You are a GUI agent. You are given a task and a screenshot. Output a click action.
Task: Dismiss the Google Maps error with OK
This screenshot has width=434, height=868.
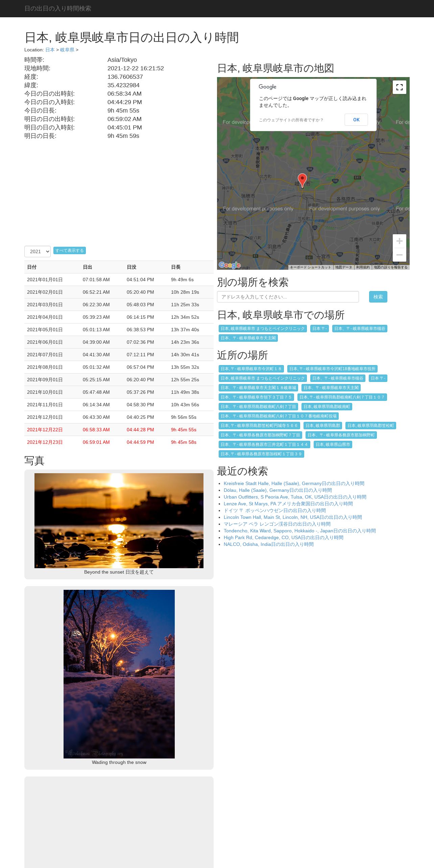(356, 120)
